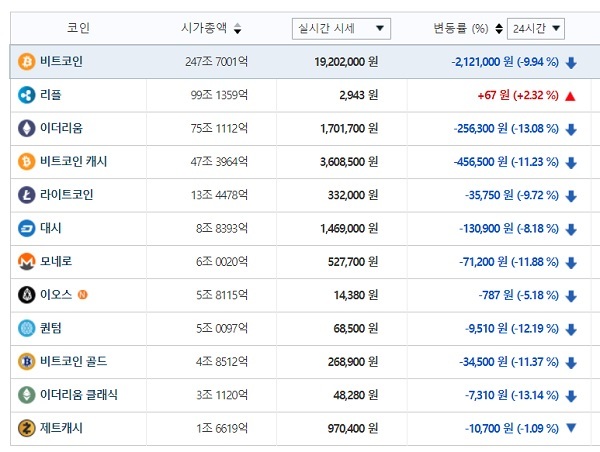Click the down arrow in 모네로 row
The image size is (600, 452).
pyautogui.click(x=571, y=263)
